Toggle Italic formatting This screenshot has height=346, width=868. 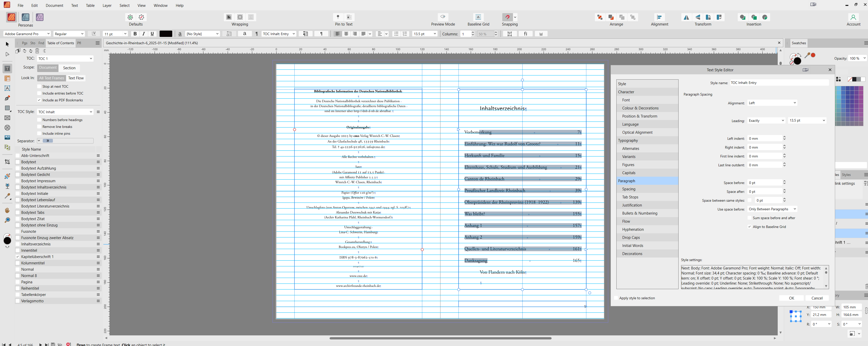click(144, 34)
